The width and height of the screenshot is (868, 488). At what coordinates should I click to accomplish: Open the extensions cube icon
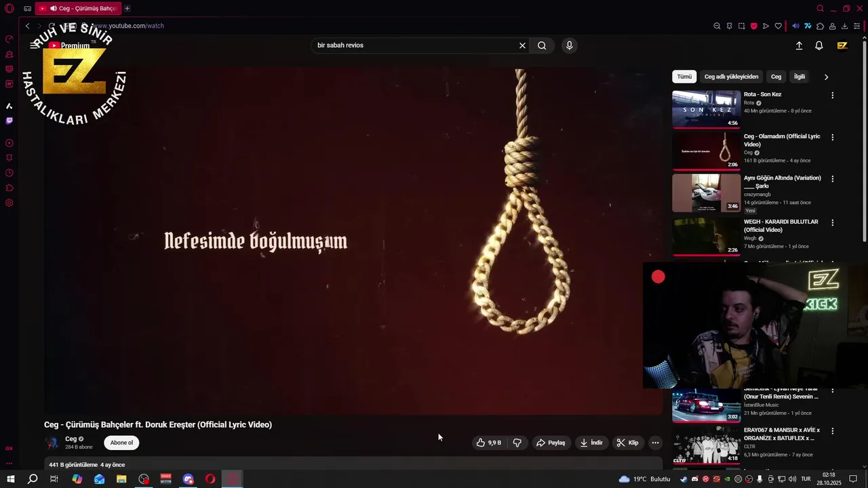[820, 26]
